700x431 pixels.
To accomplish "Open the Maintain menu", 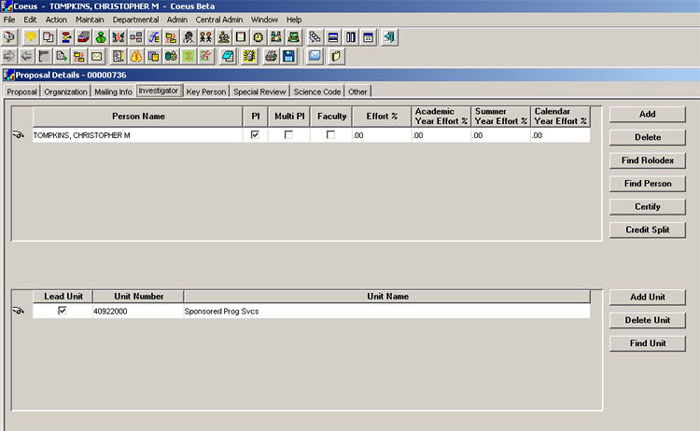I will 89,20.
